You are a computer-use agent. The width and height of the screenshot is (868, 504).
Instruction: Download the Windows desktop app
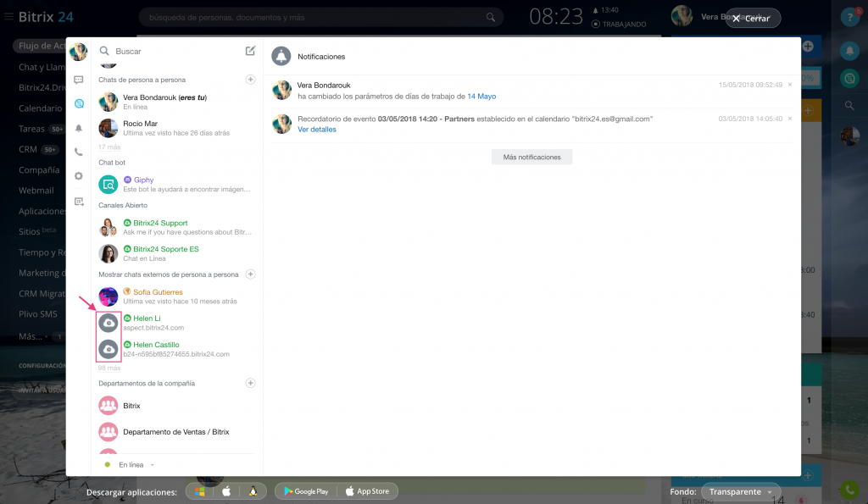(x=200, y=491)
